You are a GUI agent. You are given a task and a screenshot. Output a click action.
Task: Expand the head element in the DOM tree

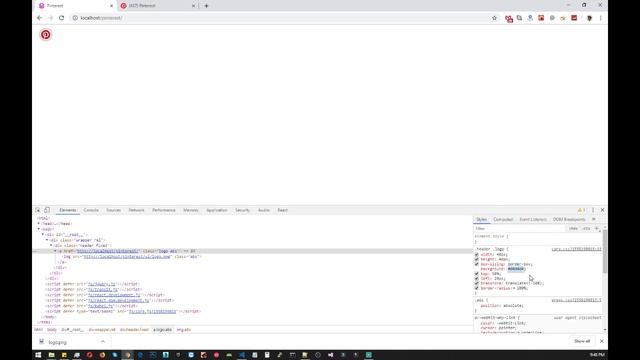pyautogui.click(x=39, y=224)
